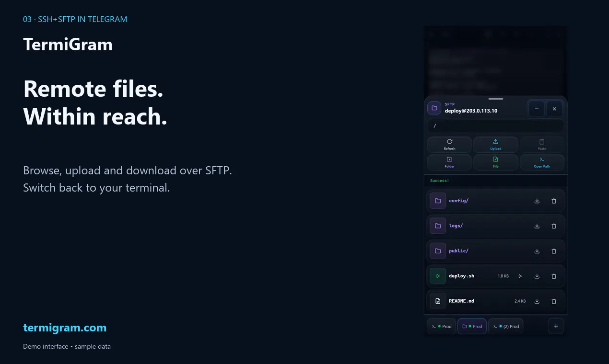Download the public/ folder
This screenshot has width=609, height=364.
[537, 251]
